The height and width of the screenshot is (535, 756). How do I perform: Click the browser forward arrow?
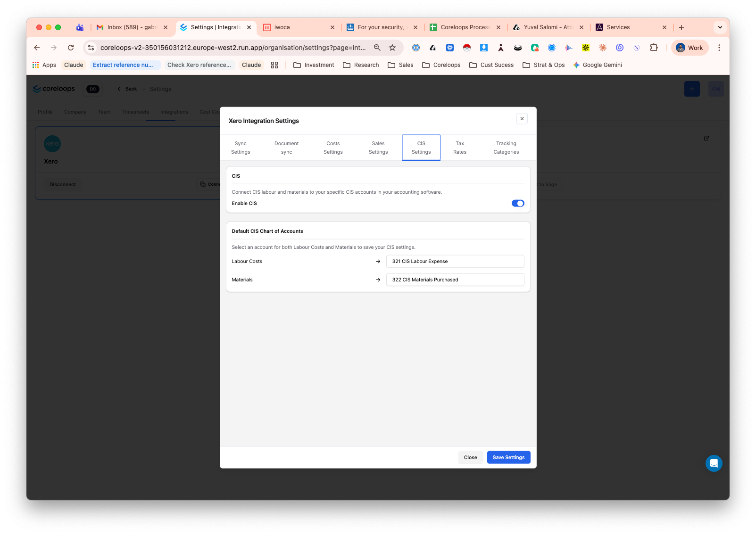(x=54, y=48)
